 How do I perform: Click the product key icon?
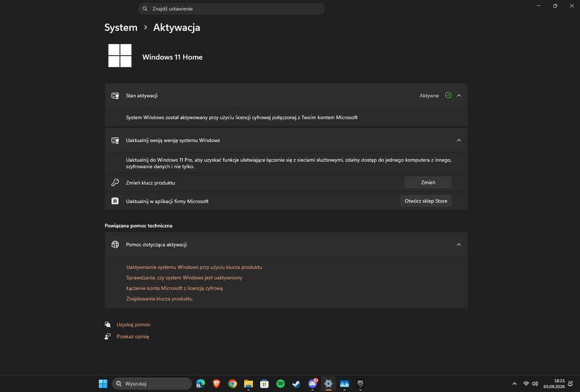point(115,182)
